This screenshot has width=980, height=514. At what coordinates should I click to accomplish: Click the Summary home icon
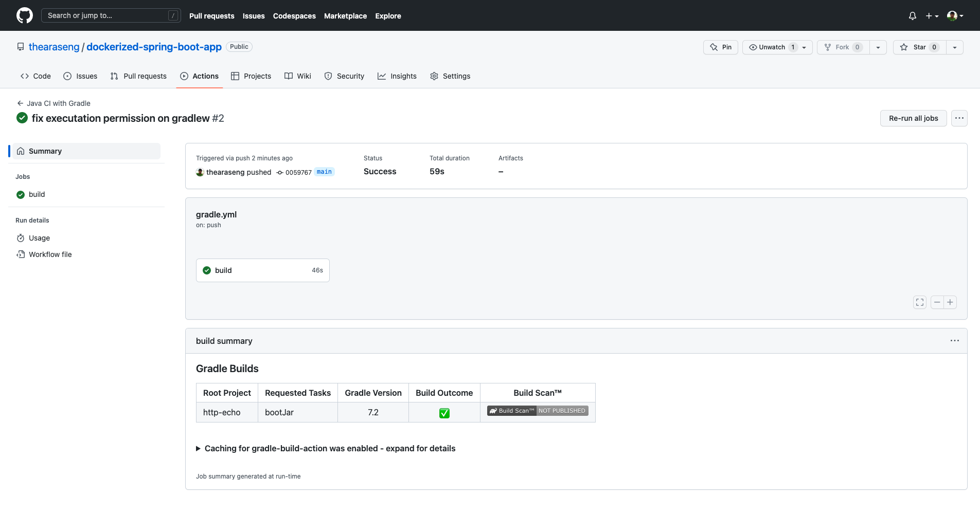pyautogui.click(x=21, y=151)
